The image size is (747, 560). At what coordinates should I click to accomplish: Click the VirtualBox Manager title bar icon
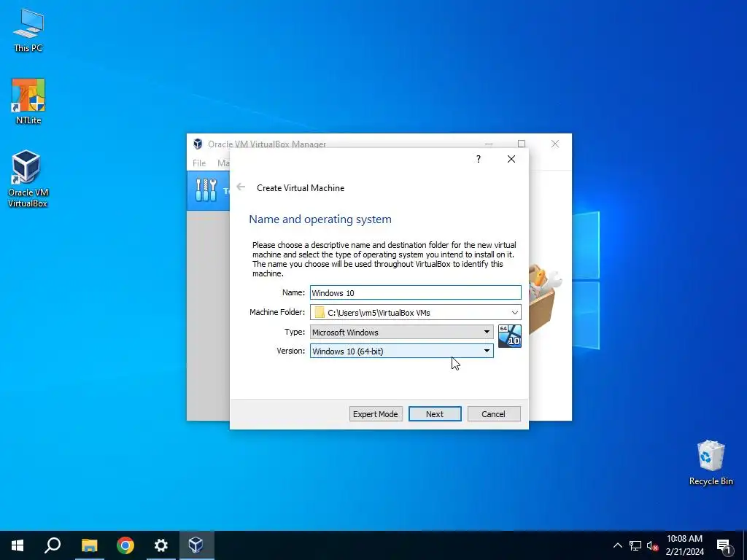tap(198, 144)
